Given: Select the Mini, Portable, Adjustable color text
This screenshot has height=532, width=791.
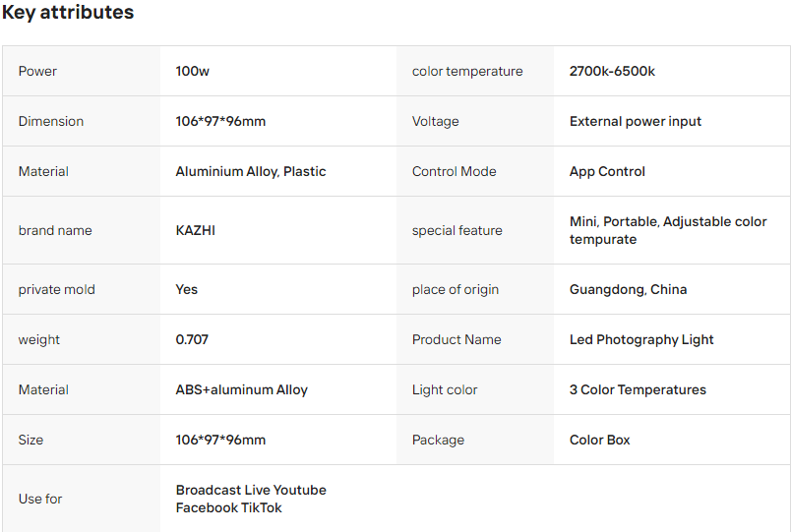Looking at the screenshot, I should tap(668, 221).
